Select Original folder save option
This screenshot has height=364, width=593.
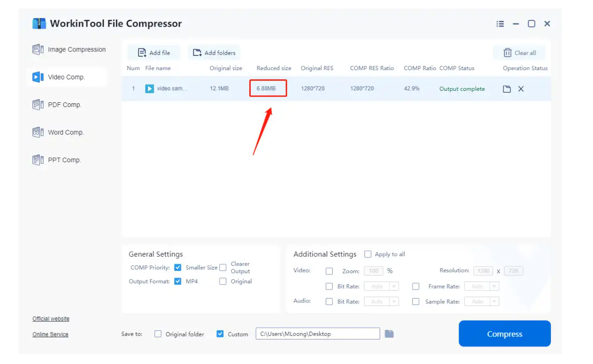(x=158, y=334)
